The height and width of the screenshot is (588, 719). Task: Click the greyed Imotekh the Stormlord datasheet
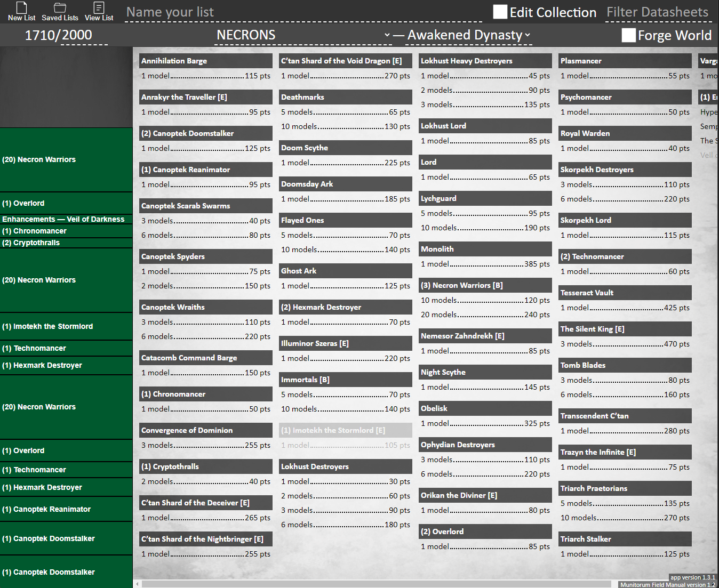[x=346, y=430]
